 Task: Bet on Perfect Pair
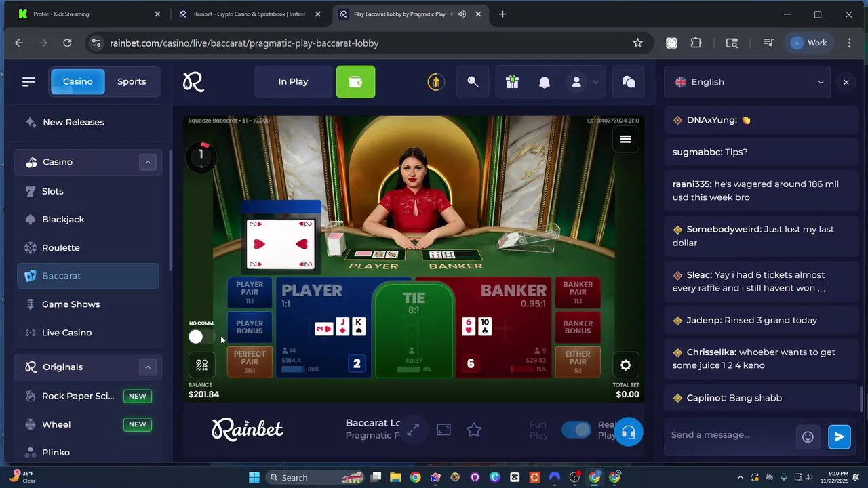pos(250,362)
